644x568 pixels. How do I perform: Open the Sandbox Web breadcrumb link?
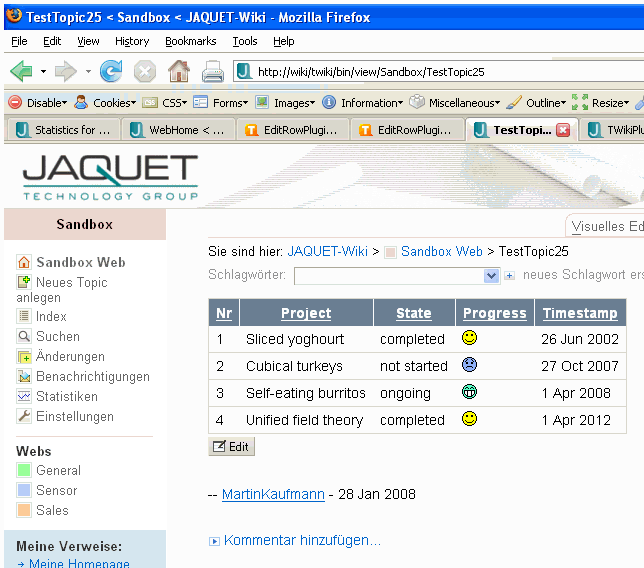pyautogui.click(x=442, y=251)
